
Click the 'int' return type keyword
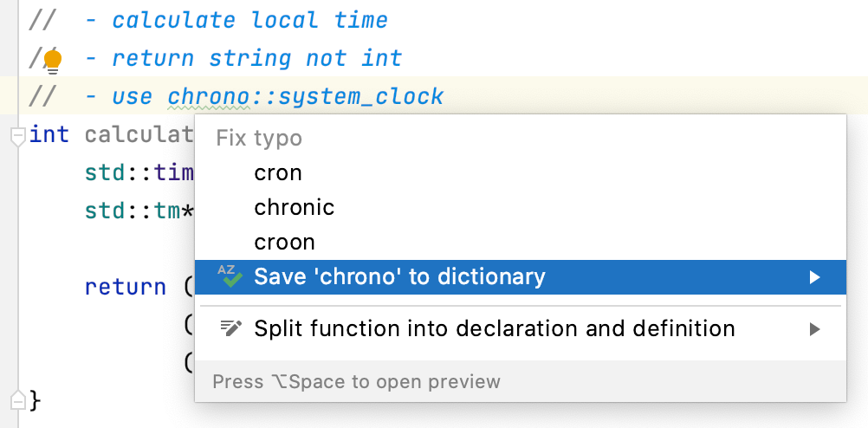(x=49, y=135)
